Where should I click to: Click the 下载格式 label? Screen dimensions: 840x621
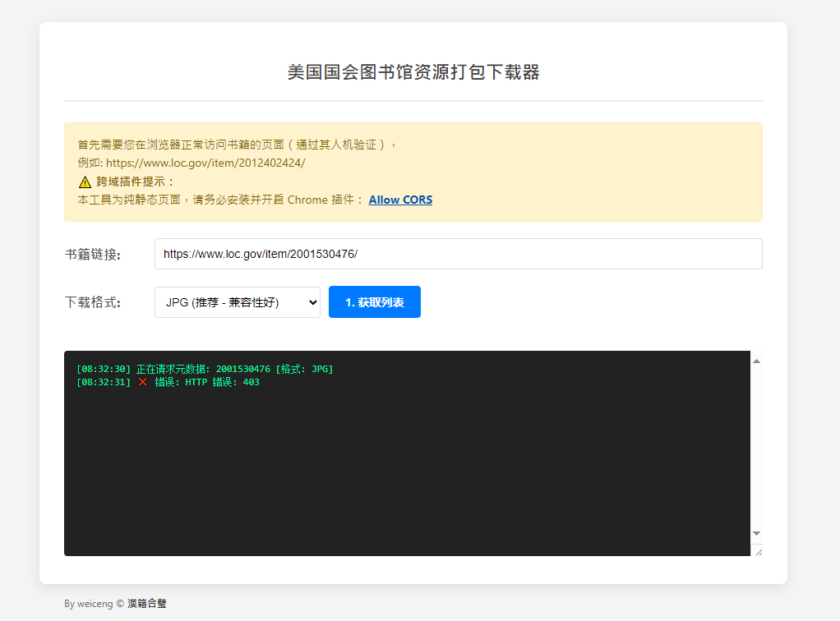93,302
